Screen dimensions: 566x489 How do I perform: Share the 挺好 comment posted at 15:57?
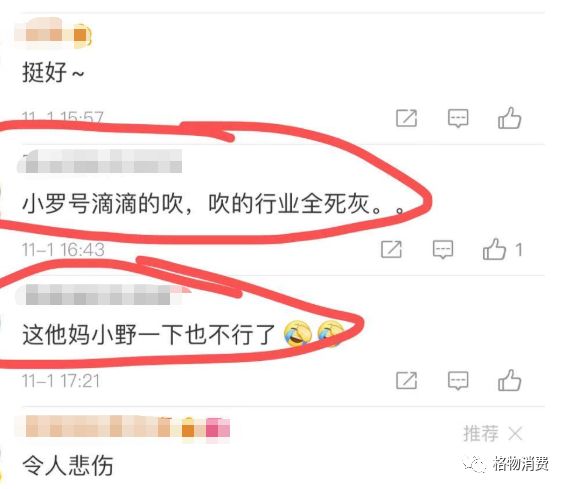tap(406, 118)
